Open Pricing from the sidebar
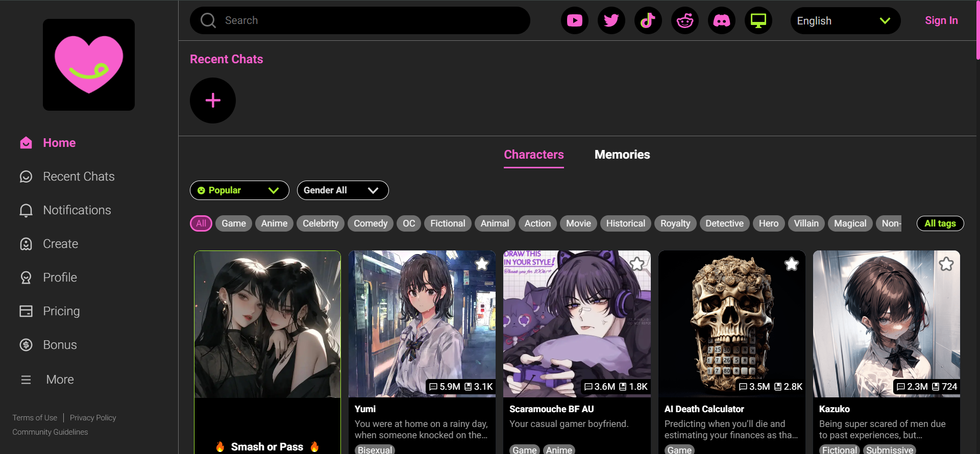This screenshot has height=454, width=980. pos(61,311)
